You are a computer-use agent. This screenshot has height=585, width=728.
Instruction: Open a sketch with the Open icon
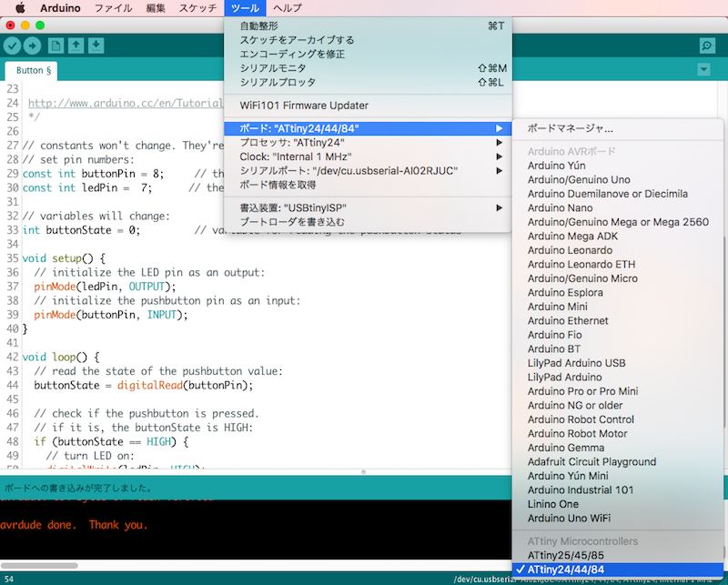(x=76, y=45)
